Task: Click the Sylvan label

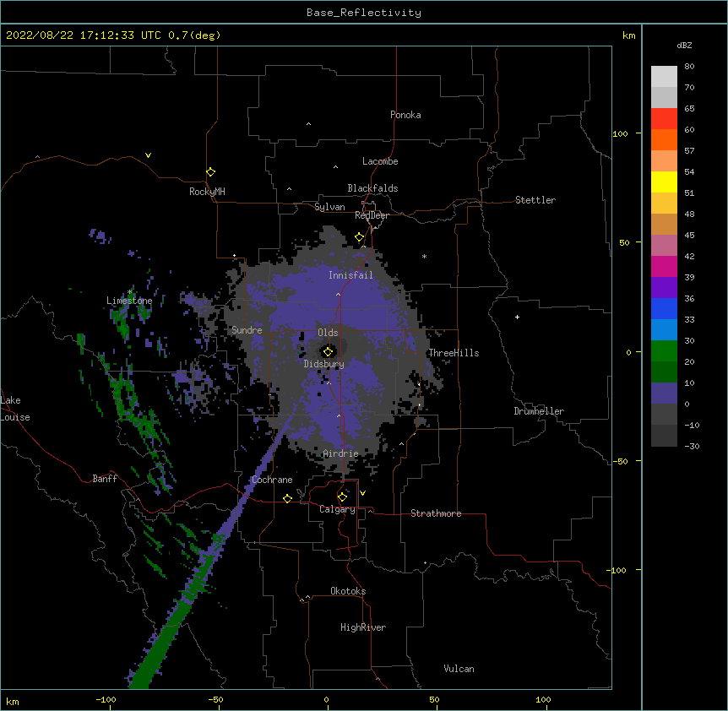Action: (x=329, y=207)
